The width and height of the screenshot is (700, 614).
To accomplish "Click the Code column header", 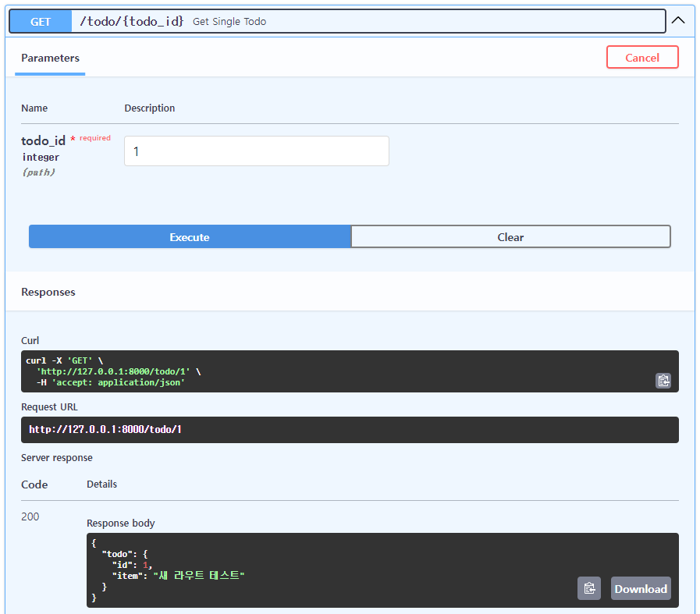I will point(34,484).
